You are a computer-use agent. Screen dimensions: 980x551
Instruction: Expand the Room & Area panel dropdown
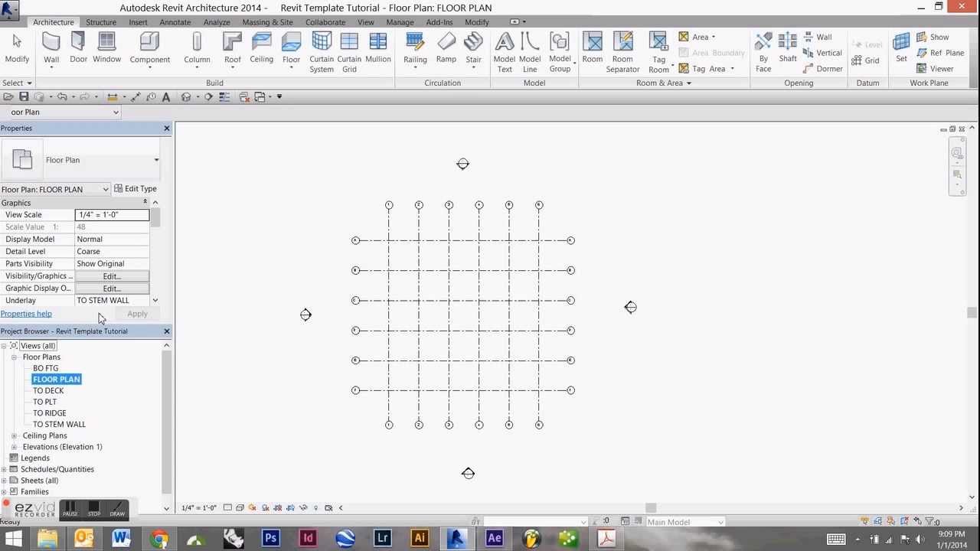664,83
